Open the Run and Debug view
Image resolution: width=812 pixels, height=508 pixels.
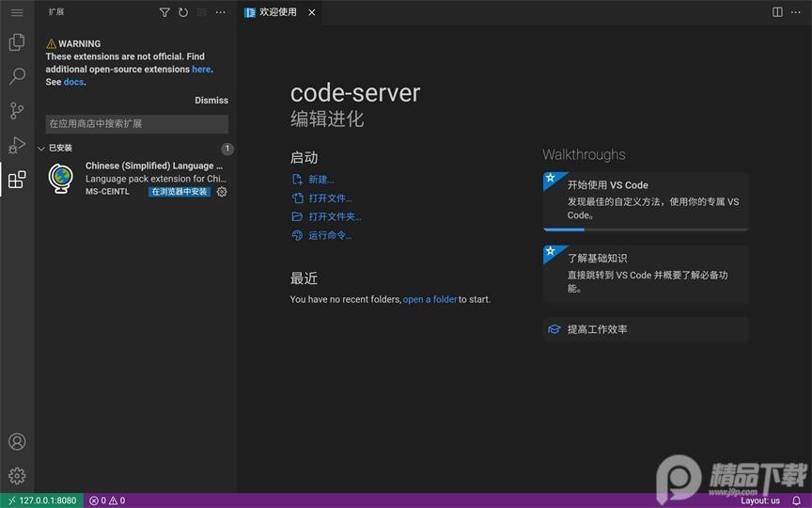(17, 145)
